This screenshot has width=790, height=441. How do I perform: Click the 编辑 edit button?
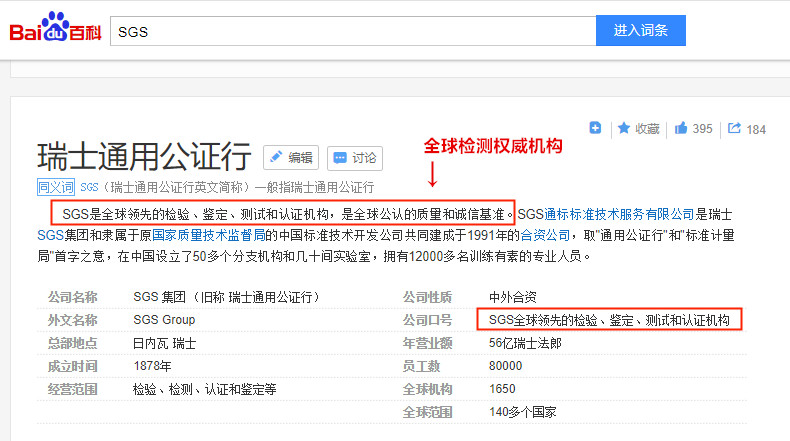tap(291, 158)
